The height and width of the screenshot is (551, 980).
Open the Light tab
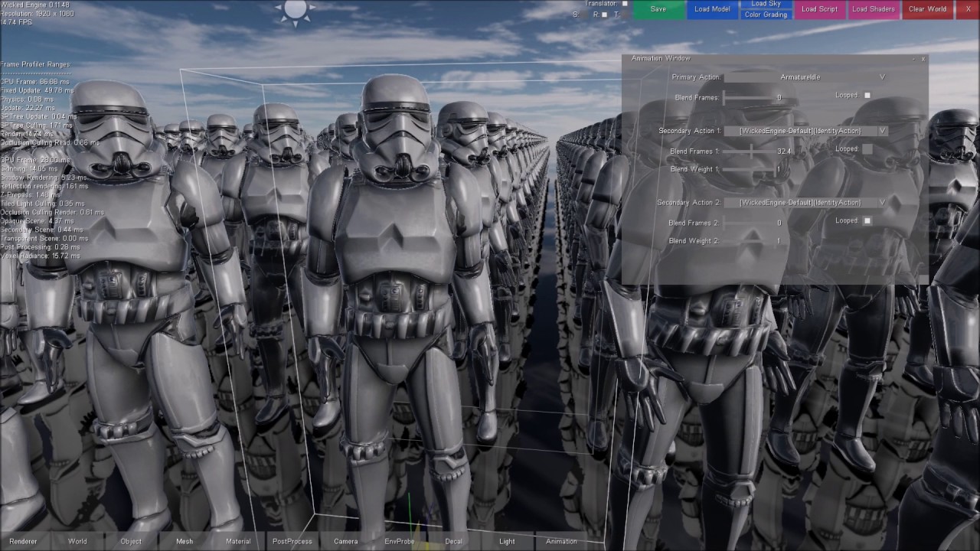tap(507, 541)
